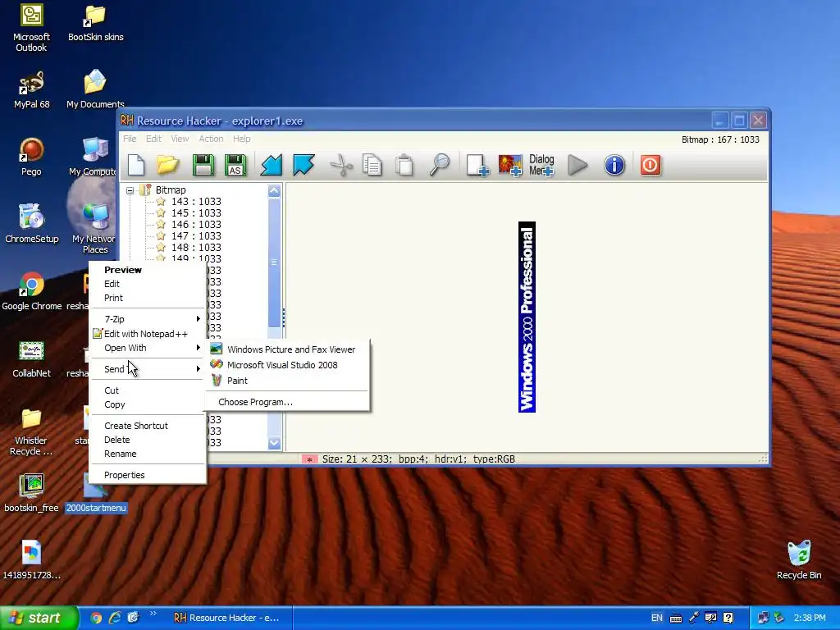Expand quick launch overflow chevron in taskbar
This screenshot has height=630, width=840.
click(153, 614)
